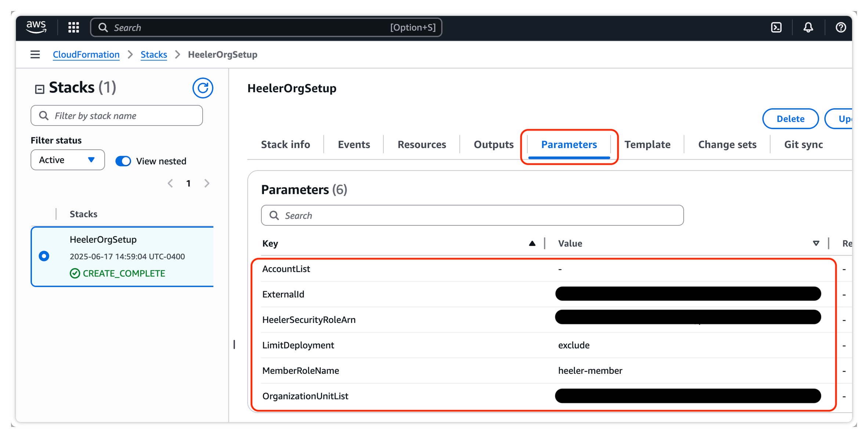Click the AccountList parameter key
Viewport: 868px width, 438px height.
tap(286, 269)
